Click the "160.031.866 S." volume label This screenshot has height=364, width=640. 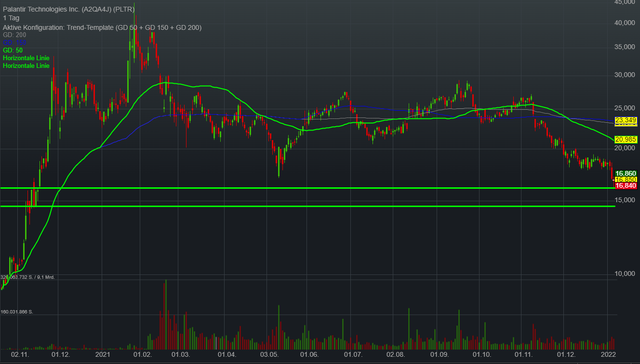tap(17, 312)
